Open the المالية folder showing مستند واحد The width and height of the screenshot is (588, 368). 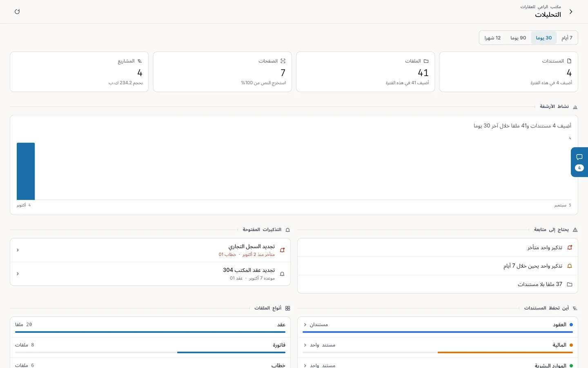pyautogui.click(x=438, y=347)
